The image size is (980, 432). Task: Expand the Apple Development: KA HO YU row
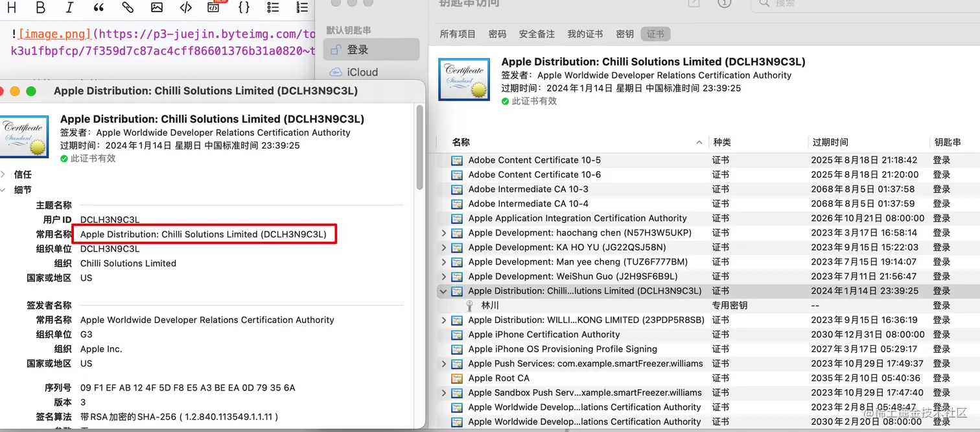[444, 247]
